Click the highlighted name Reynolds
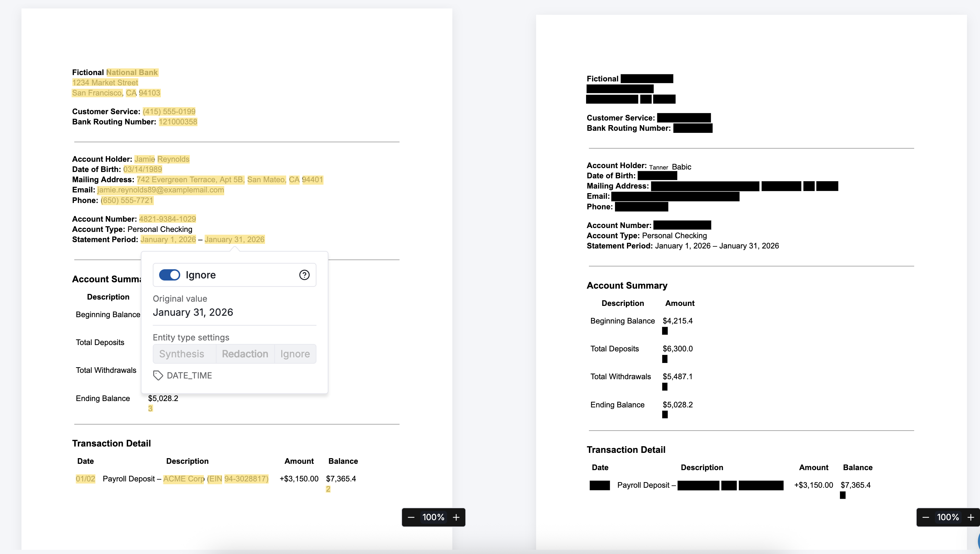Screen dimensions: 980x554 coord(173,159)
